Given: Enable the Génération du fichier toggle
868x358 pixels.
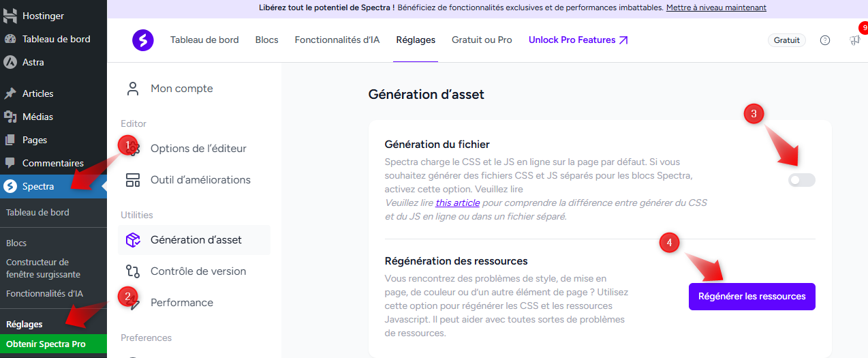Looking at the screenshot, I should point(801,180).
